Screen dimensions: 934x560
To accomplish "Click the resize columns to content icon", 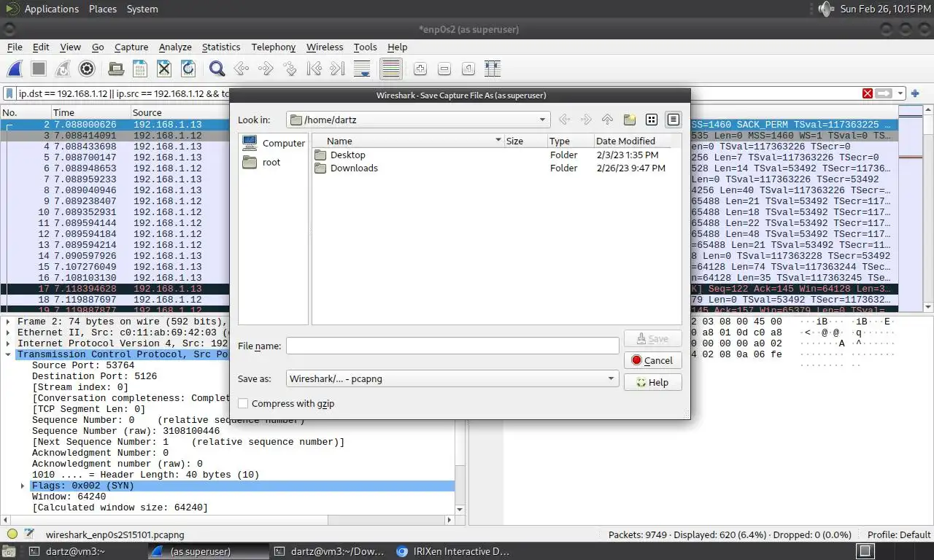I will [493, 69].
